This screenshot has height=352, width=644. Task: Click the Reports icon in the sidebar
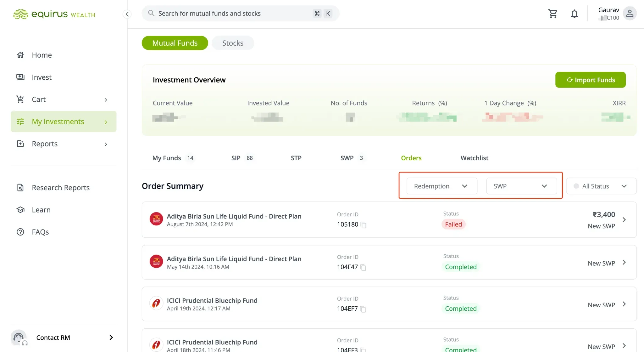point(20,144)
